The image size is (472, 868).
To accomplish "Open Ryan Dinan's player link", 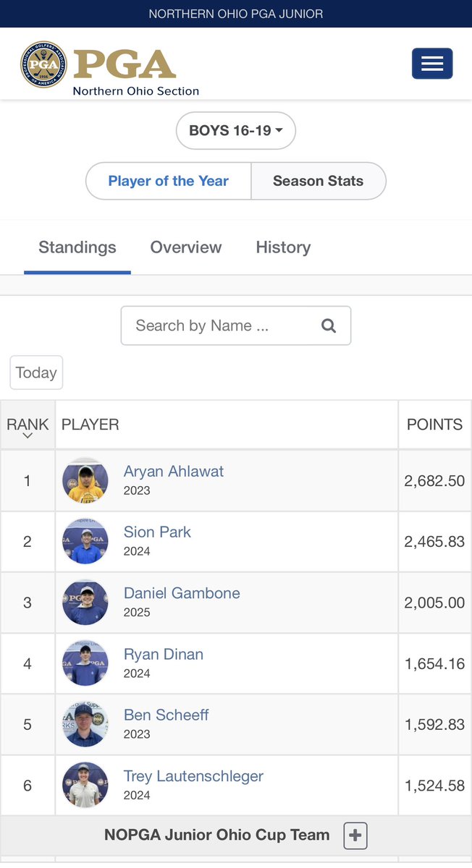I will [164, 654].
